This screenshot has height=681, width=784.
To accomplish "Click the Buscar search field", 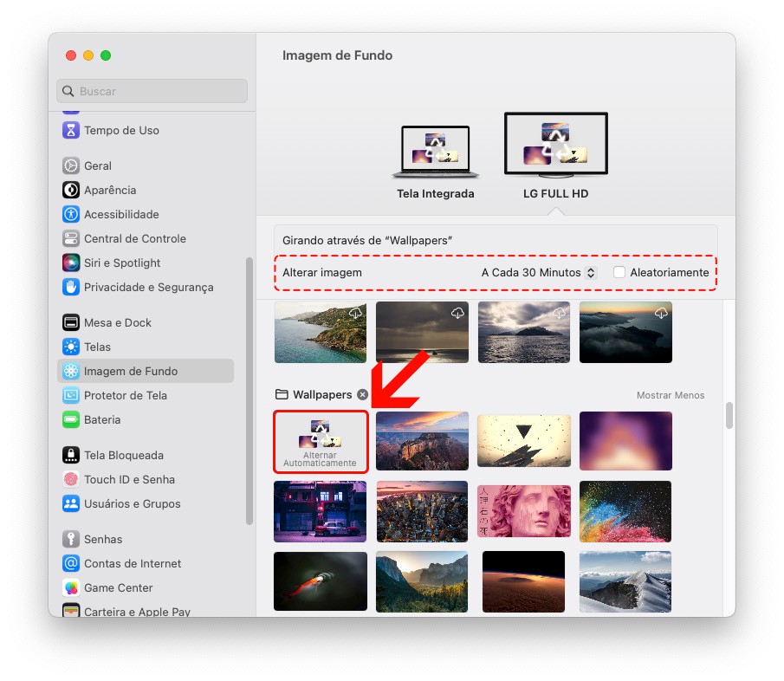I will click(152, 92).
